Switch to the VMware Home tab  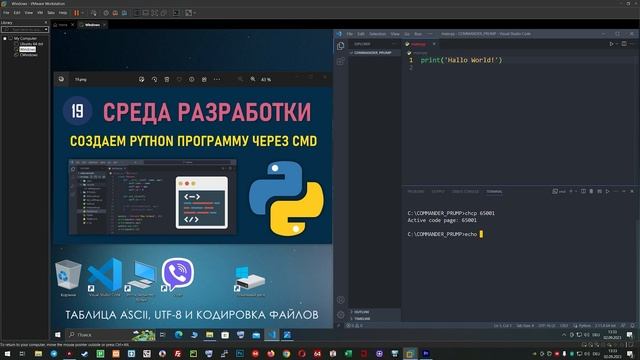point(63,25)
